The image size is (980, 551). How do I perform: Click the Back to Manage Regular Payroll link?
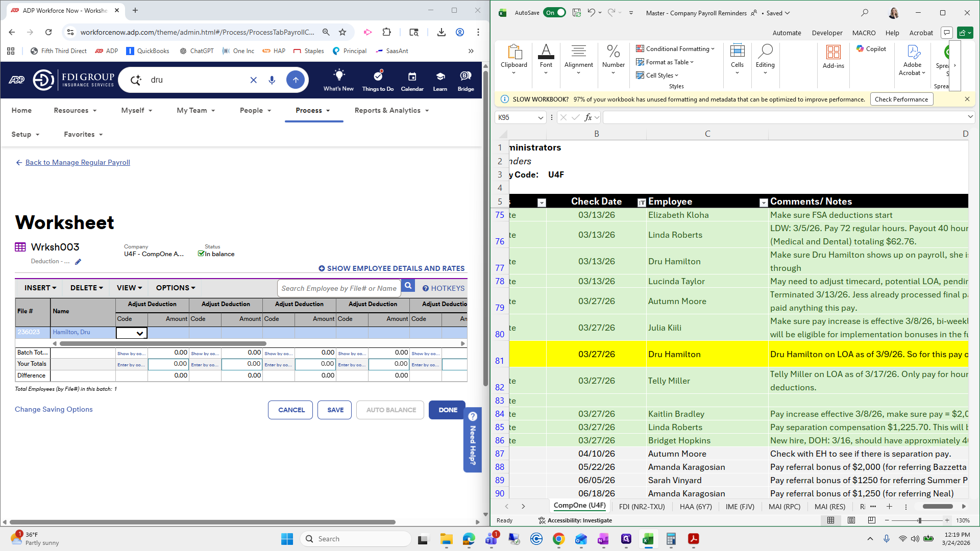78,162
